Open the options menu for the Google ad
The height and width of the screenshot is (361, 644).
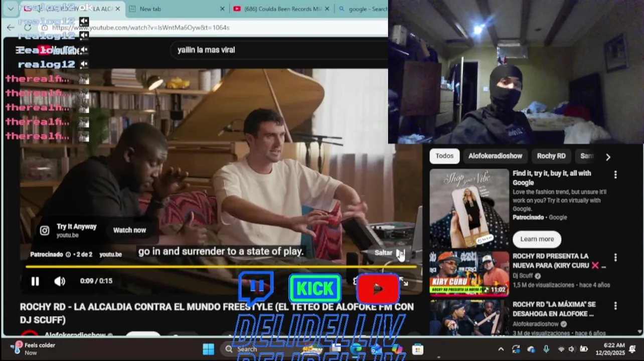[x=615, y=175]
